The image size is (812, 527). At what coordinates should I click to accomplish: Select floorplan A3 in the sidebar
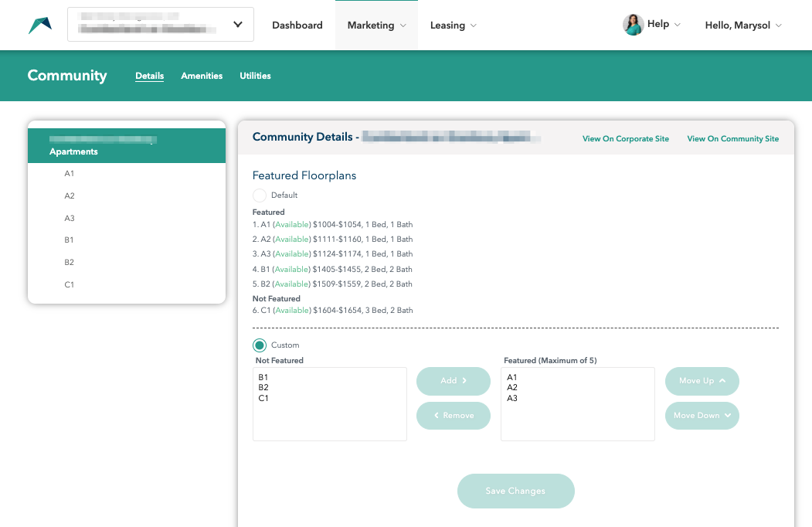70,218
